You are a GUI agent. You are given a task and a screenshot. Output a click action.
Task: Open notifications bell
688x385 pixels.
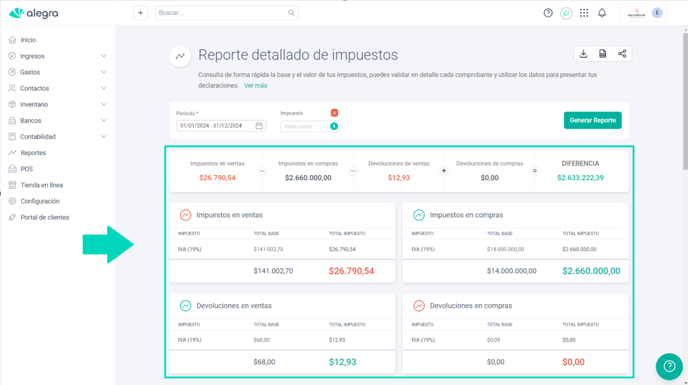[x=602, y=13]
